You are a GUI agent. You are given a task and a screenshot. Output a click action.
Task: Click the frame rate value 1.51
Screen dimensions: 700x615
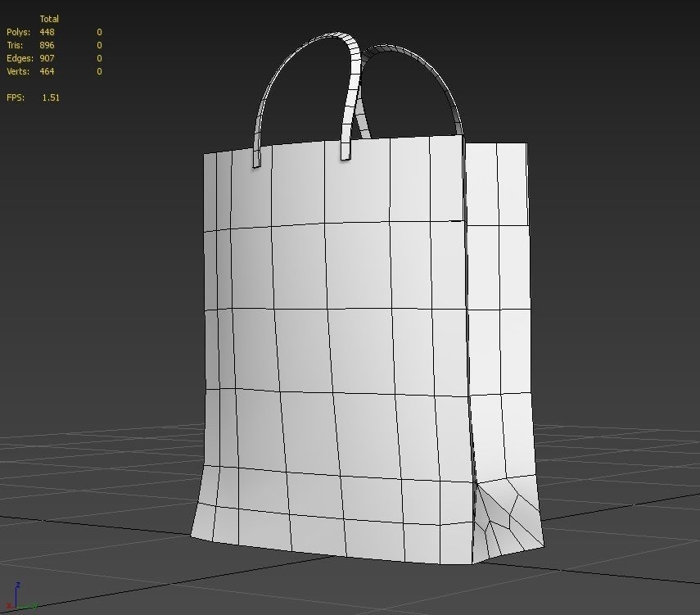[x=51, y=97]
